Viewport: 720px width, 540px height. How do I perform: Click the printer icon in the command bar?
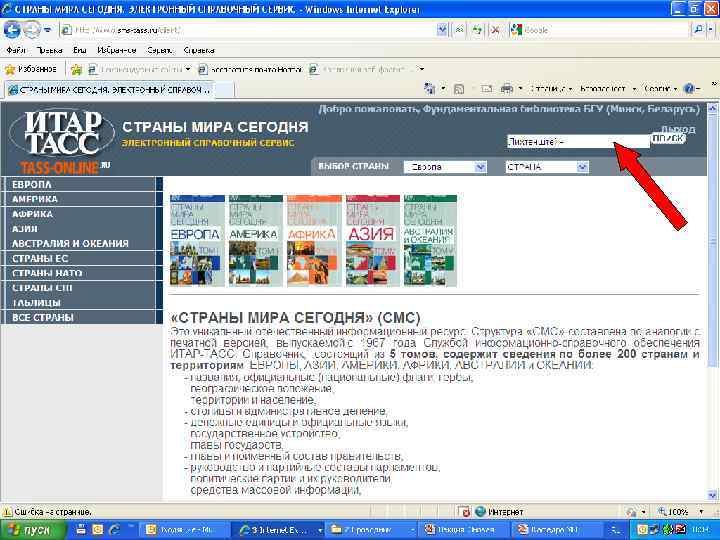click(506, 89)
